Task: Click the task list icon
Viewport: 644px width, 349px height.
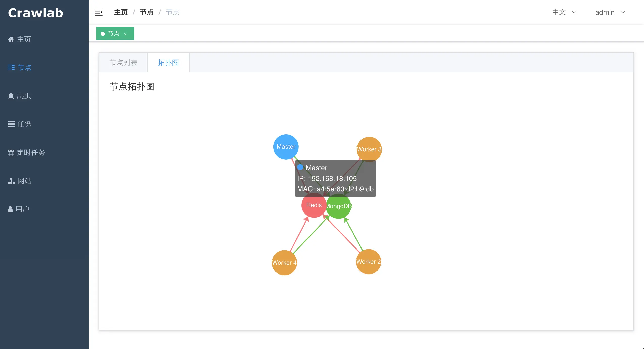Action: click(x=11, y=124)
